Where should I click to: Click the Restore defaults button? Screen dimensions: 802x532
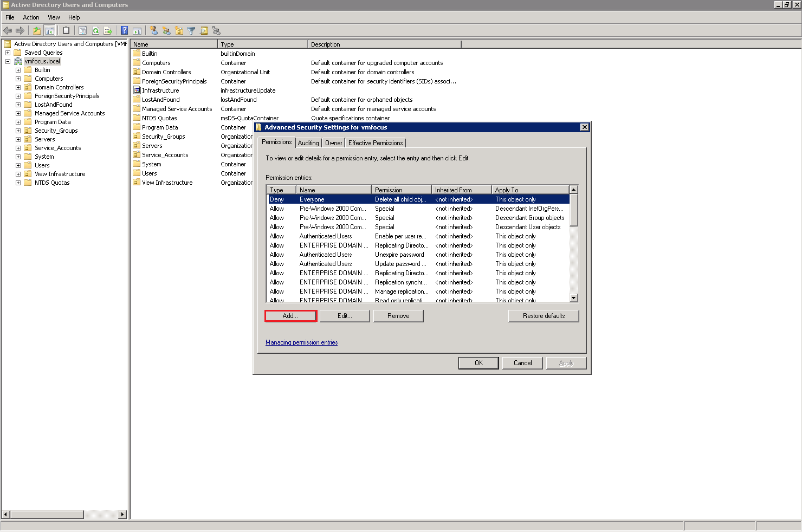click(544, 316)
